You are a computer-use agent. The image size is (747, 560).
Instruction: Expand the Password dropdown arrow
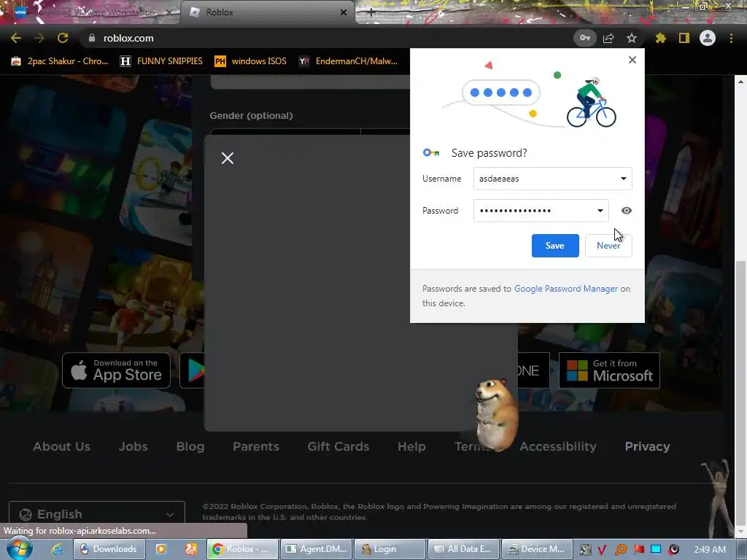point(600,211)
